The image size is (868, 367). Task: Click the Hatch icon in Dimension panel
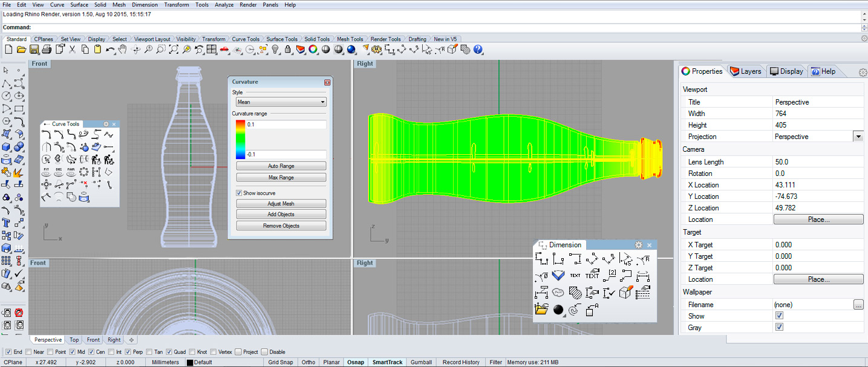pyautogui.click(x=575, y=293)
